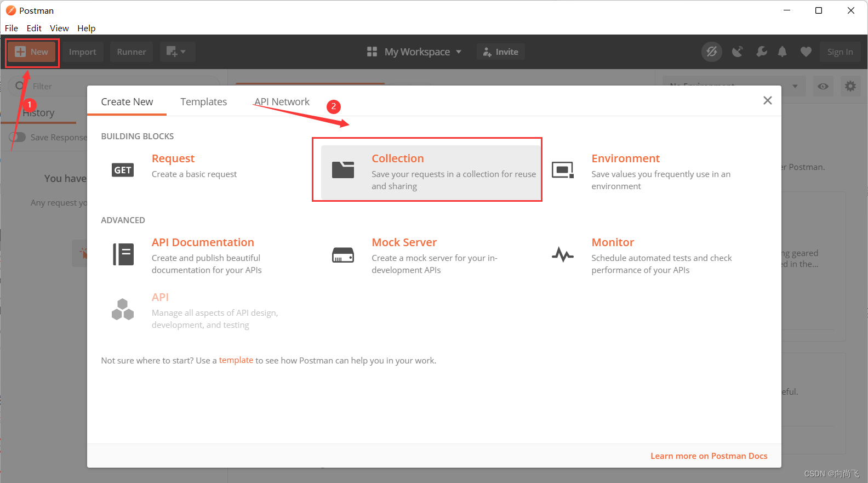Open the File menu
This screenshot has width=868, height=483.
click(x=12, y=28)
